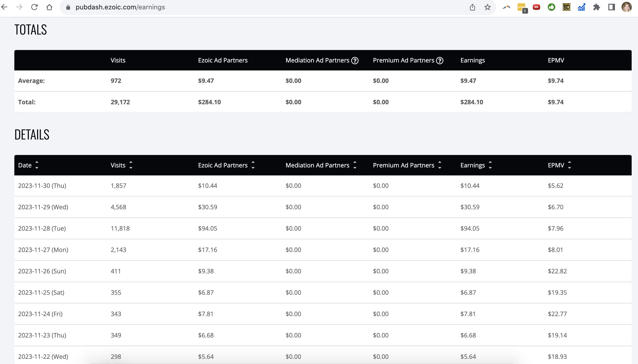Toggle the browser side panel

tap(611, 7)
